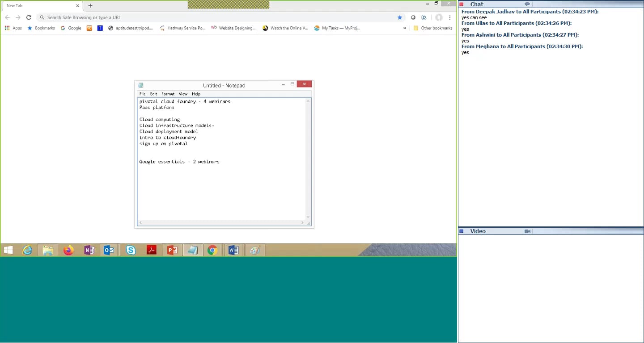Viewport: 644px width, 343px height.
Task: Close the New Tab tab
Action: point(77,6)
